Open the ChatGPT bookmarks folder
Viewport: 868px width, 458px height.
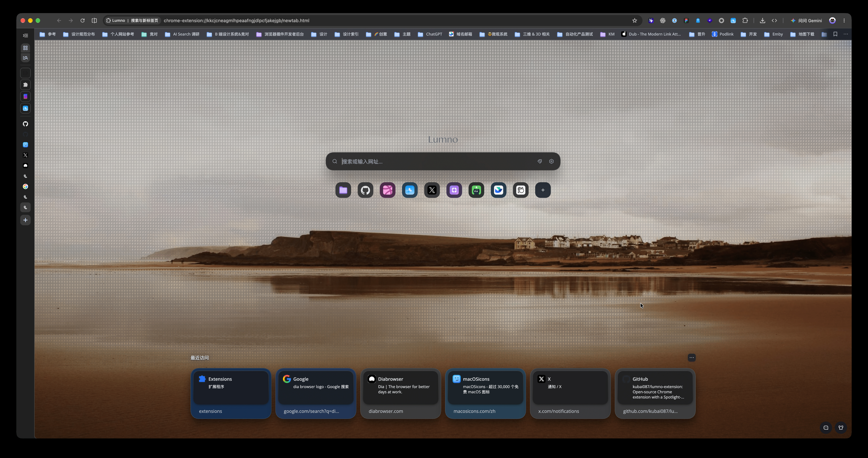point(430,34)
